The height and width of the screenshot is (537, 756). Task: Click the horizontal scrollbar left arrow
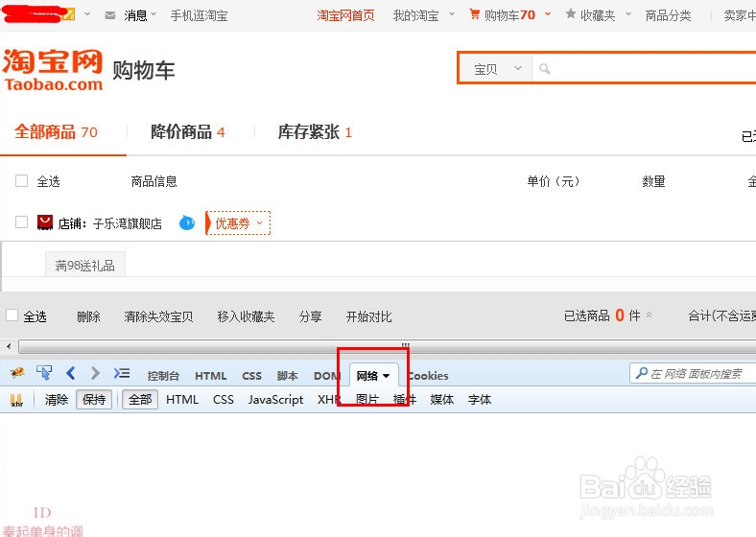point(9,346)
